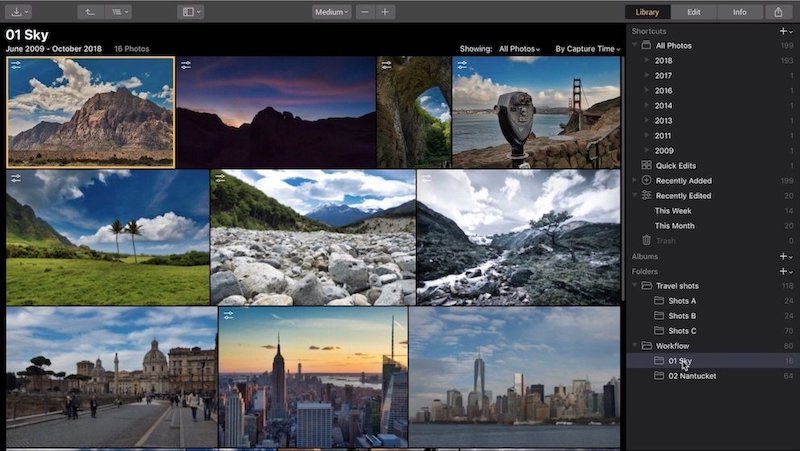This screenshot has height=451, width=800.
Task: Click the edited badge on the Golden Gate photo
Action: (462, 65)
